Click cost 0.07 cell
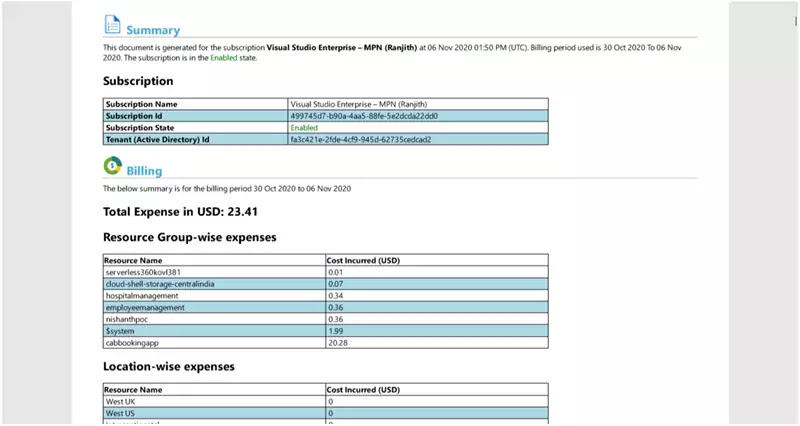Image resolution: width=800 pixels, height=426 pixels. [x=437, y=284]
